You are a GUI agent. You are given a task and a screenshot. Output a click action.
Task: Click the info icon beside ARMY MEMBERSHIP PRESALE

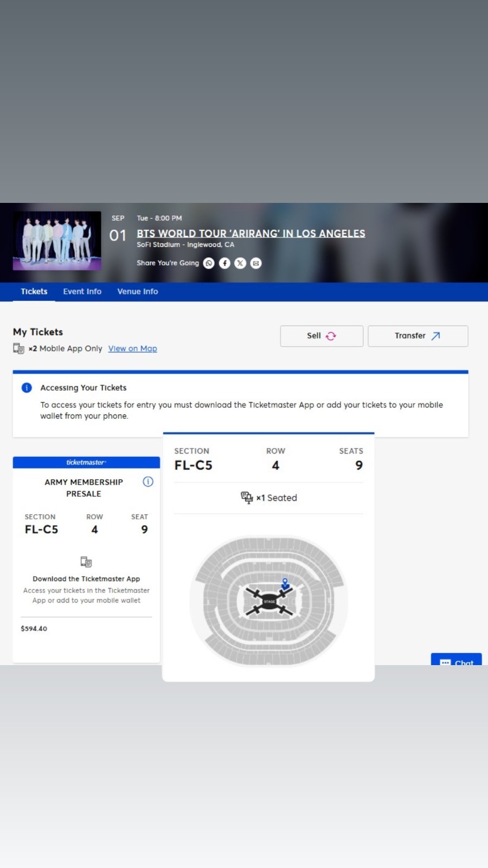click(x=147, y=482)
